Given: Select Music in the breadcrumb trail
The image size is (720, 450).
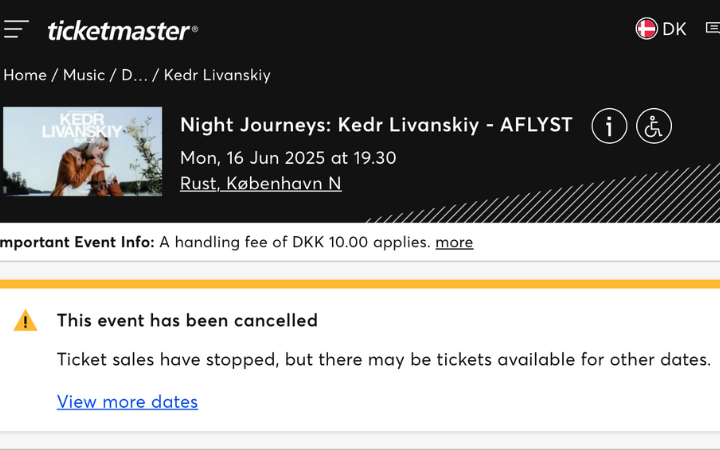Looking at the screenshot, I should click(84, 75).
